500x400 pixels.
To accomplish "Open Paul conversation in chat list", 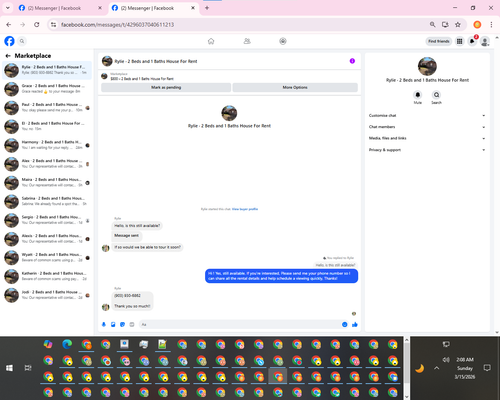I will (x=47, y=107).
